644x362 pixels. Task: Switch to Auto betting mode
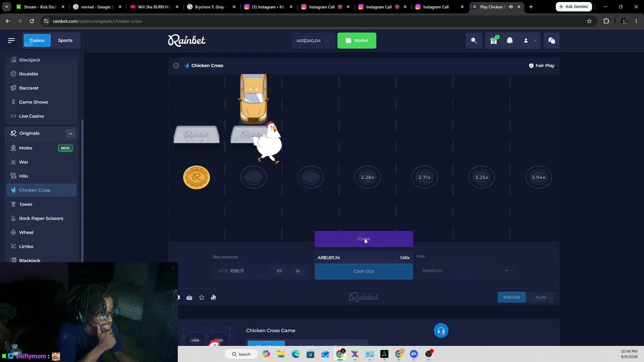point(540,297)
